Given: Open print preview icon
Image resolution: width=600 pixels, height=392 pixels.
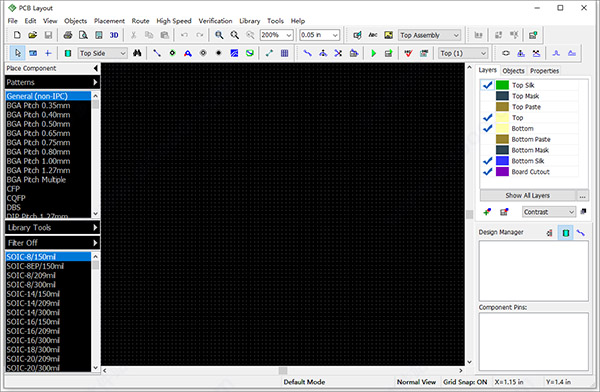Looking at the screenshot, I should (x=83, y=35).
